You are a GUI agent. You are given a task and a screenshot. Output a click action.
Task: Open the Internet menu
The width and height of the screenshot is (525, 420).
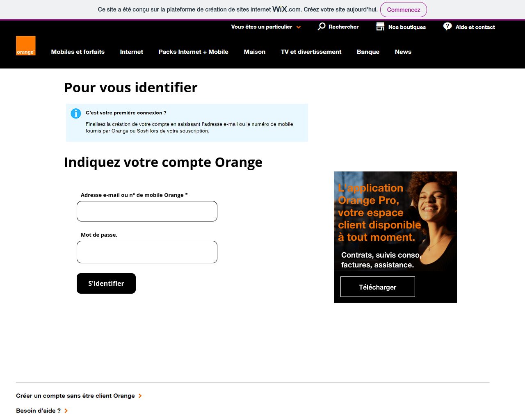coord(132,52)
